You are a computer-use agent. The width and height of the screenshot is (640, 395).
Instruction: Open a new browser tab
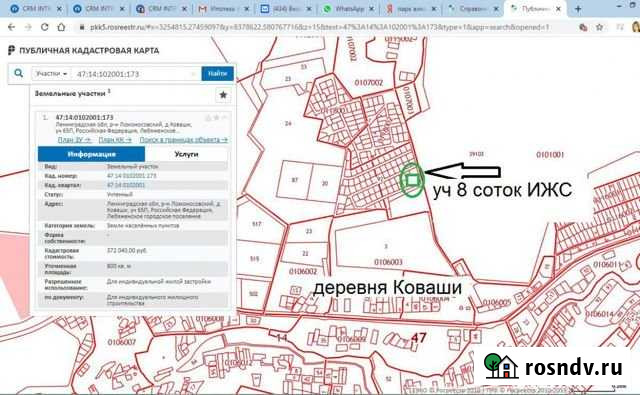click(x=578, y=9)
